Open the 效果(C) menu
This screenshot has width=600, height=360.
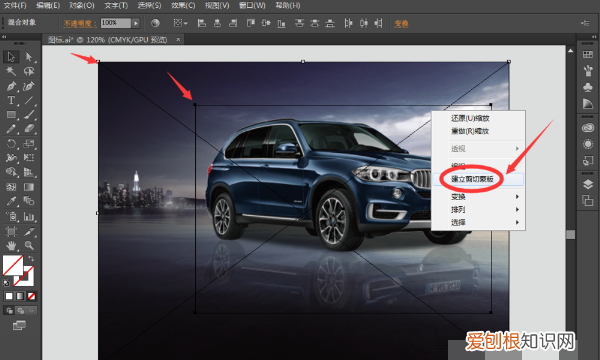tap(183, 5)
